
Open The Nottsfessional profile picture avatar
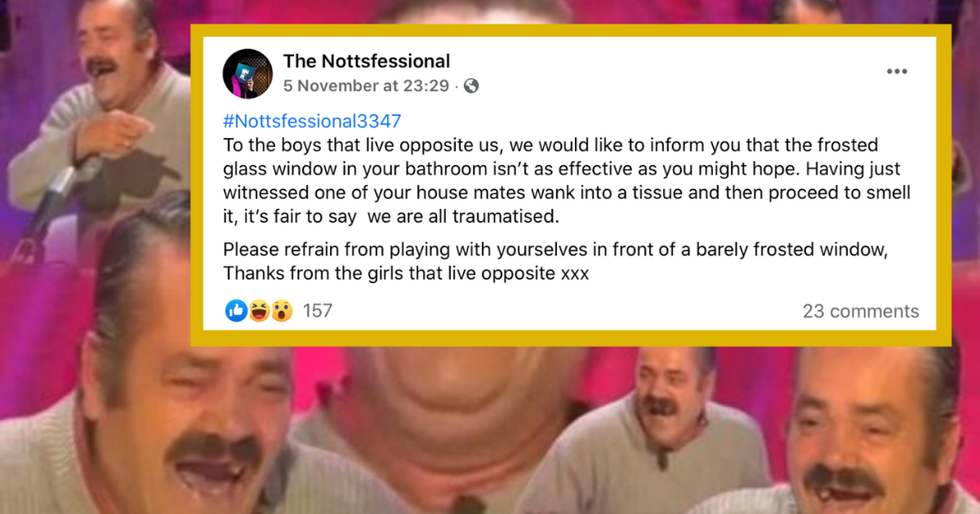[247, 73]
